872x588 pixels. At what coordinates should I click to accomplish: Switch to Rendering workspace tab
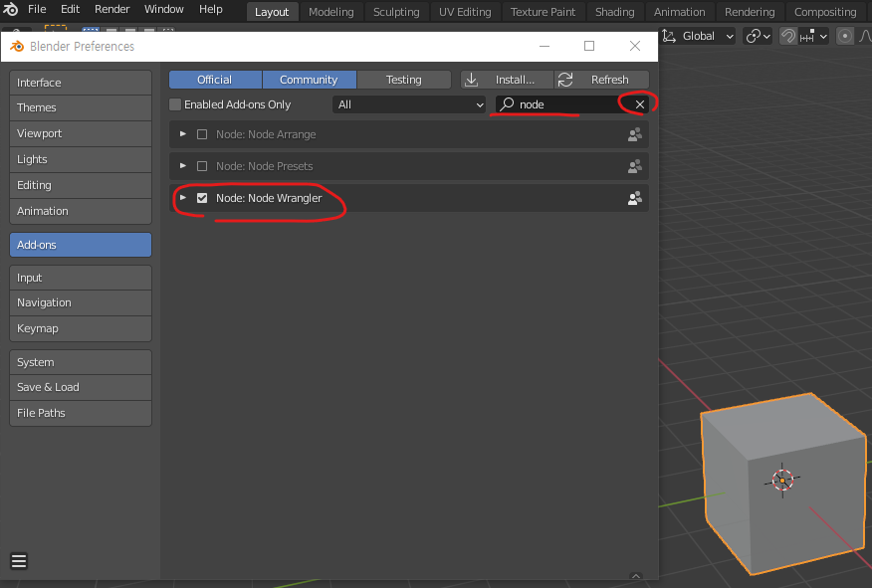click(x=750, y=12)
